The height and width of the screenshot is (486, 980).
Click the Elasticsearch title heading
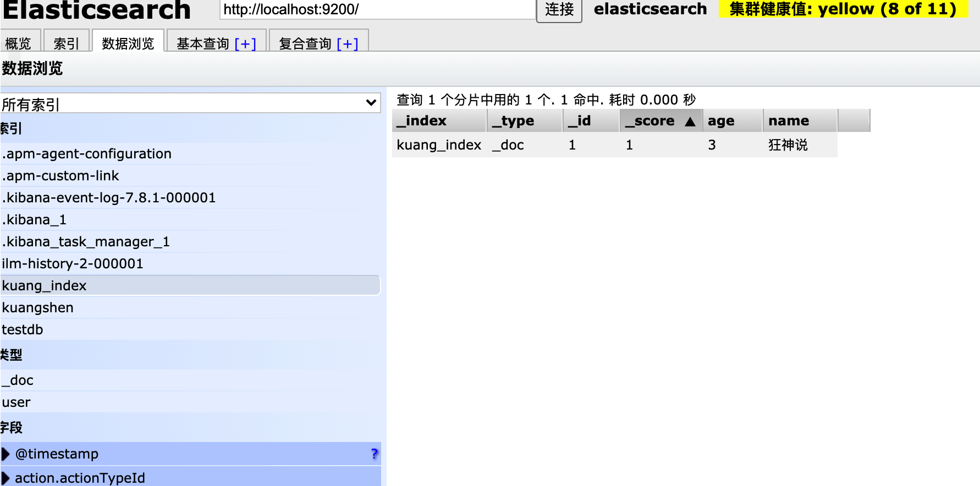[x=97, y=9]
